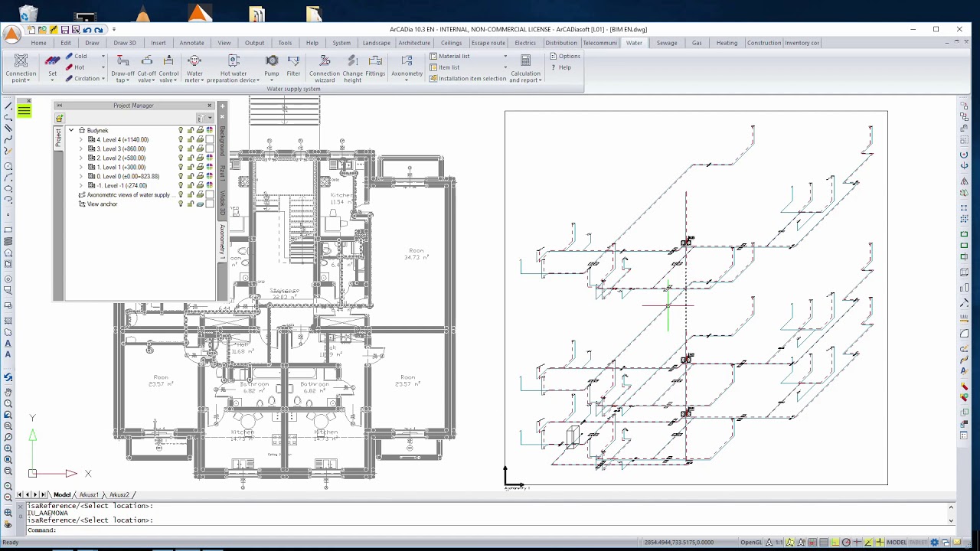Viewport: 980px width, 551px height.
Task: Toggle visibility bulb for Budynek
Action: pos(181,131)
